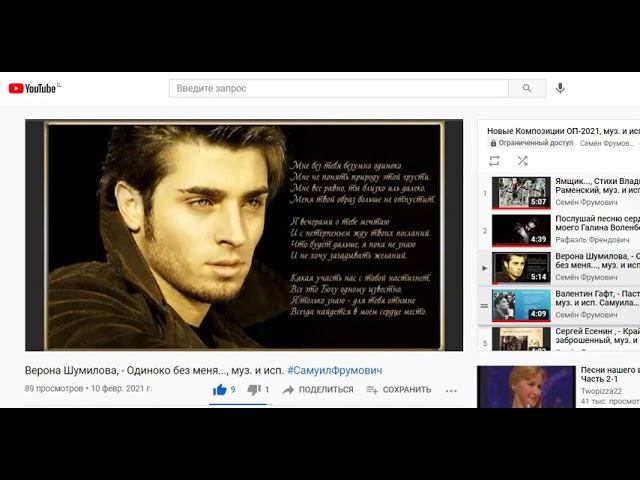Click the СОХРАНИТЬ save button

click(399, 390)
